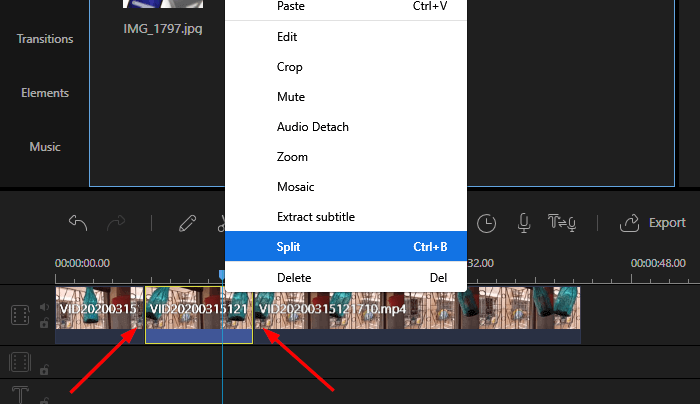Open the clock duration tool
The height and width of the screenshot is (404, 700).
click(486, 222)
